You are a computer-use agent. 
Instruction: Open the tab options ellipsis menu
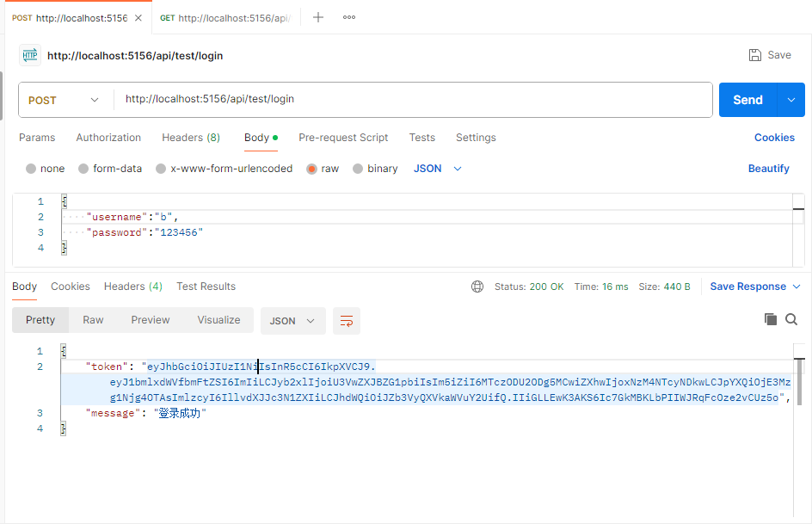click(349, 17)
